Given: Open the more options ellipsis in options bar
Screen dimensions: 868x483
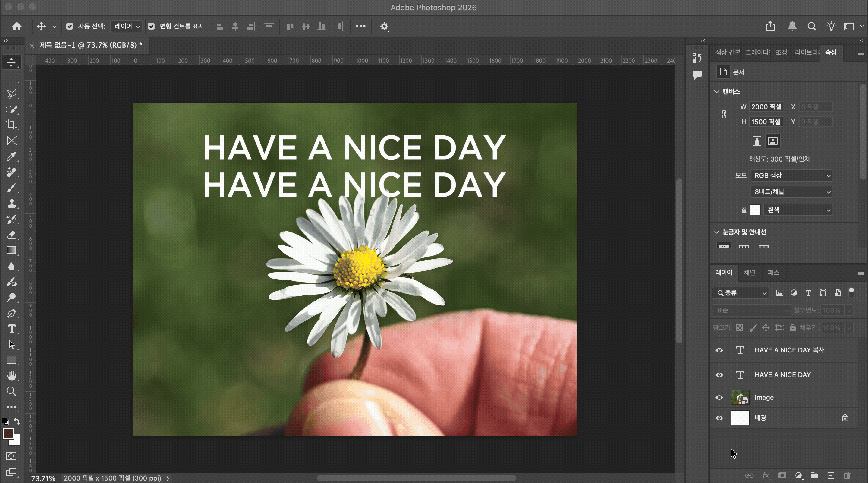Looking at the screenshot, I should (360, 26).
